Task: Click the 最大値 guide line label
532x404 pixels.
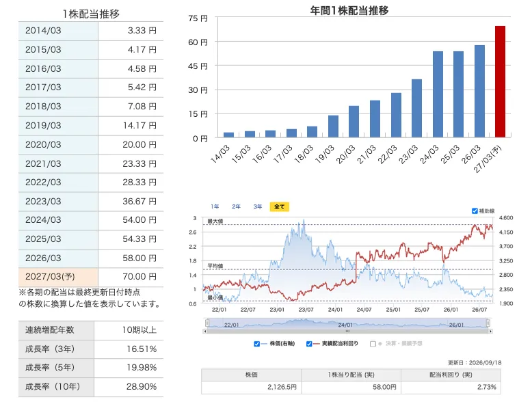Action: pyautogui.click(x=215, y=221)
